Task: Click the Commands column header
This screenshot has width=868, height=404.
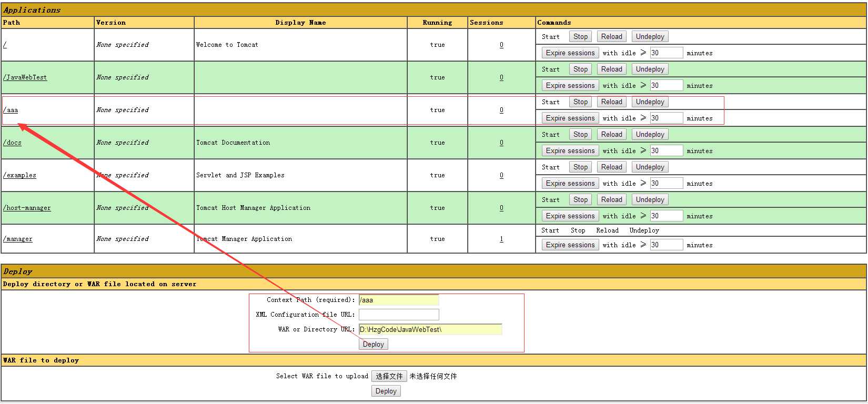Action: click(554, 23)
